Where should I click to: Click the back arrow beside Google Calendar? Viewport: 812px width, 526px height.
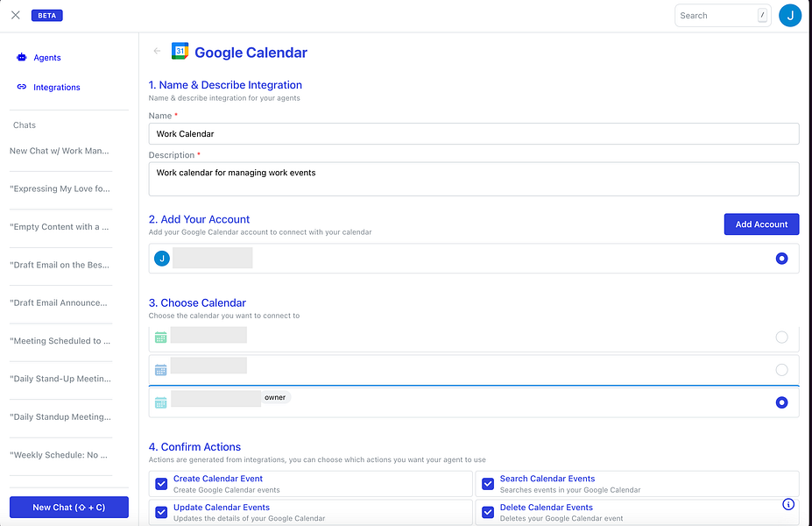click(x=157, y=51)
